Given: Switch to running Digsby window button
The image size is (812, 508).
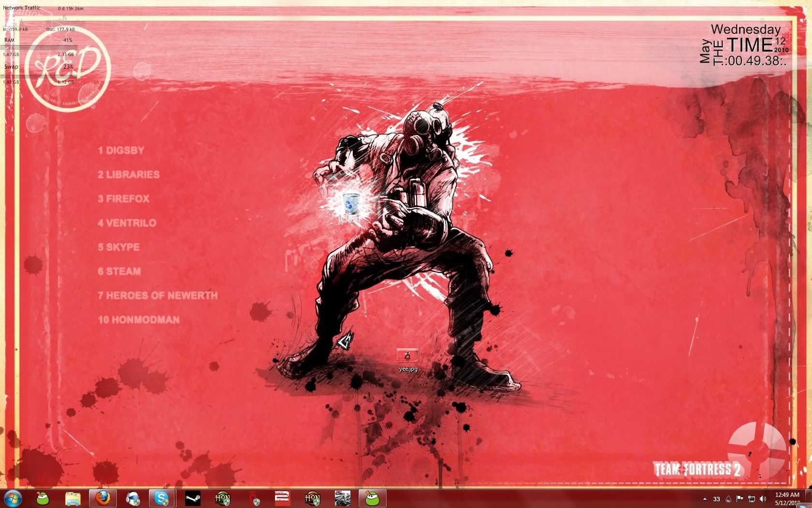Looking at the screenshot, I should pyautogui.click(x=372, y=498).
